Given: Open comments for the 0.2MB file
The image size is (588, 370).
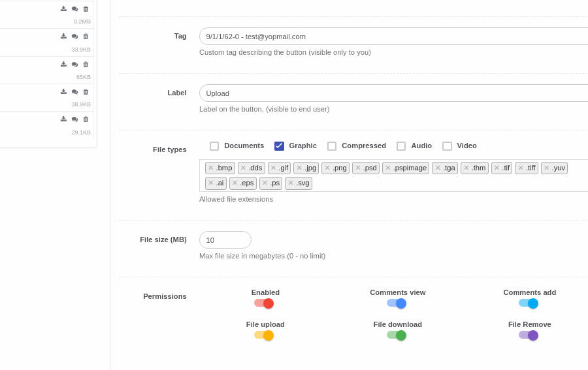Looking at the screenshot, I should [x=74, y=9].
